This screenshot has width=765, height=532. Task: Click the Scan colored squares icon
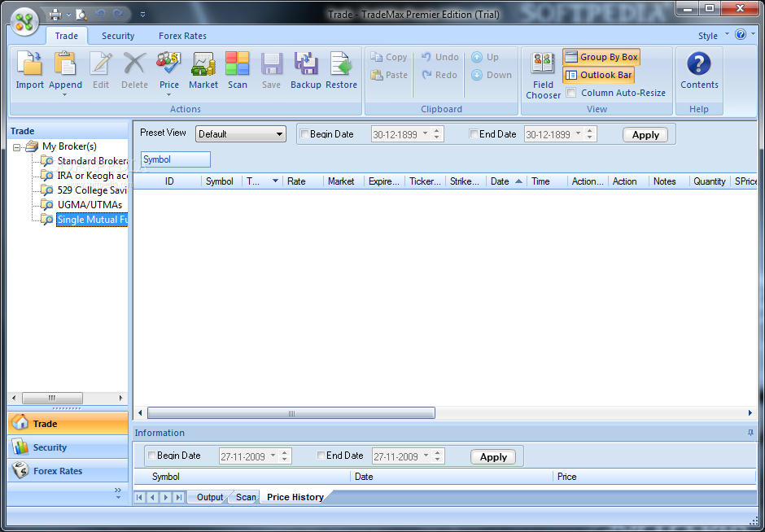(x=238, y=63)
